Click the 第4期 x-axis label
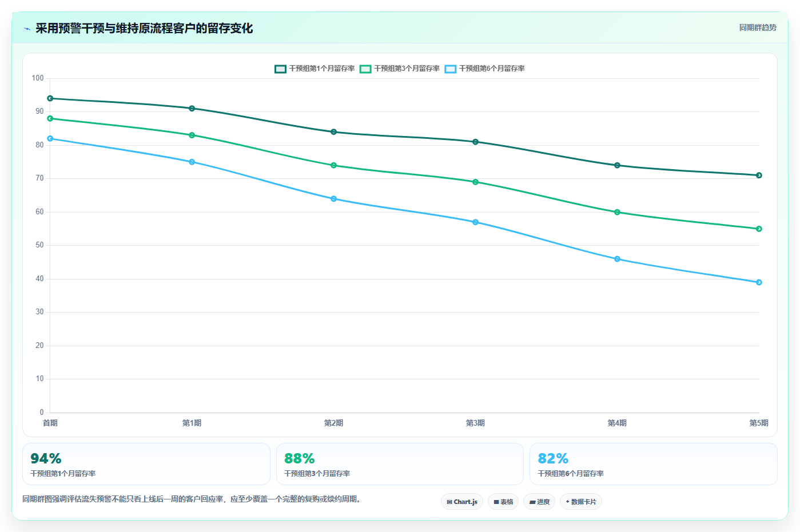The height and width of the screenshot is (532, 800). 618,423
